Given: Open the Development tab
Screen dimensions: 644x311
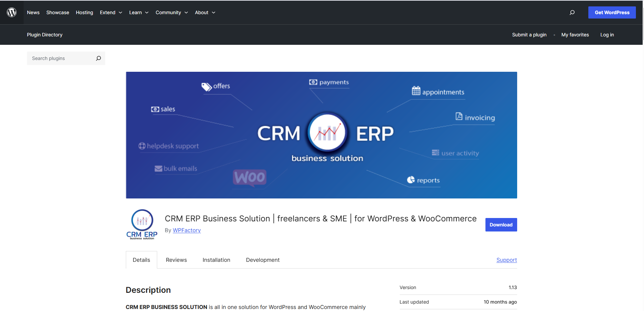Looking at the screenshot, I should [x=262, y=260].
